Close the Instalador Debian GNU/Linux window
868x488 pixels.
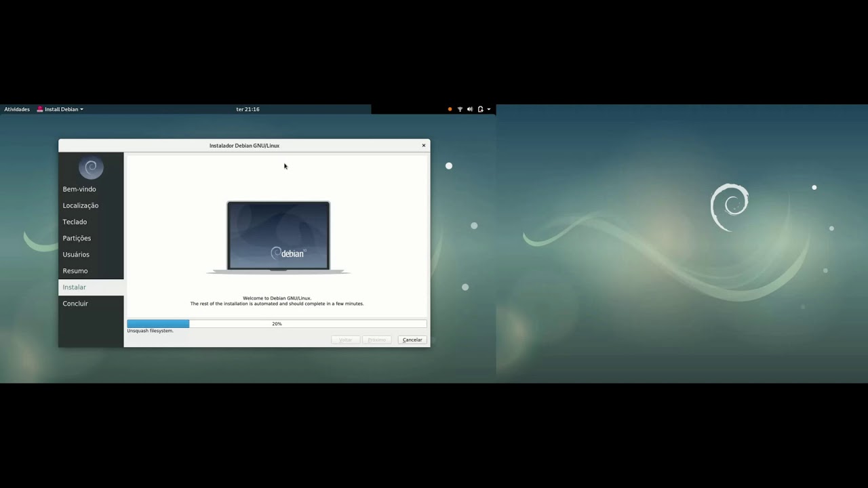pos(424,145)
